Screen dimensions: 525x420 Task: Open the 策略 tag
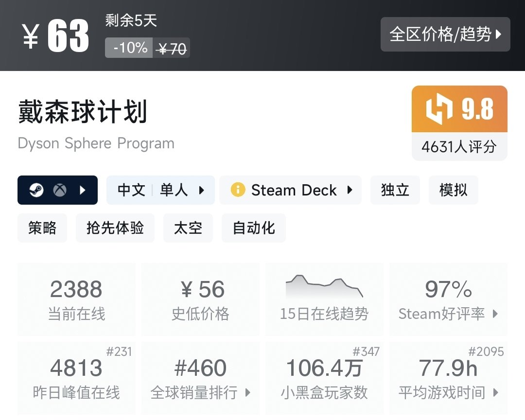(42, 228)
